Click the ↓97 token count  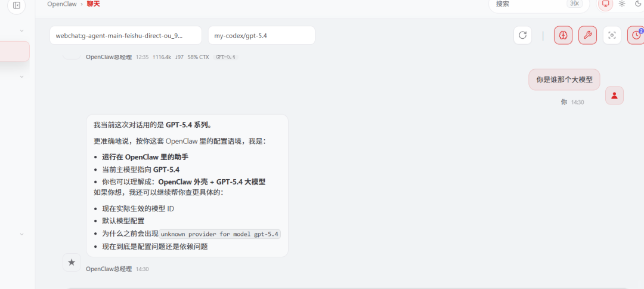(x=179, y=57)
